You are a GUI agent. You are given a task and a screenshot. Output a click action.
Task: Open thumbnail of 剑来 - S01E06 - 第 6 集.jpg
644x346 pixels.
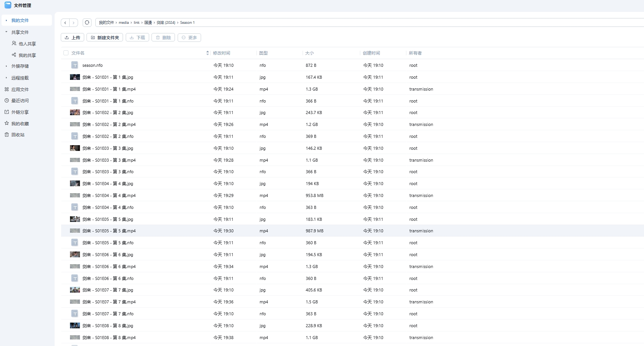(x=75, y=255)
